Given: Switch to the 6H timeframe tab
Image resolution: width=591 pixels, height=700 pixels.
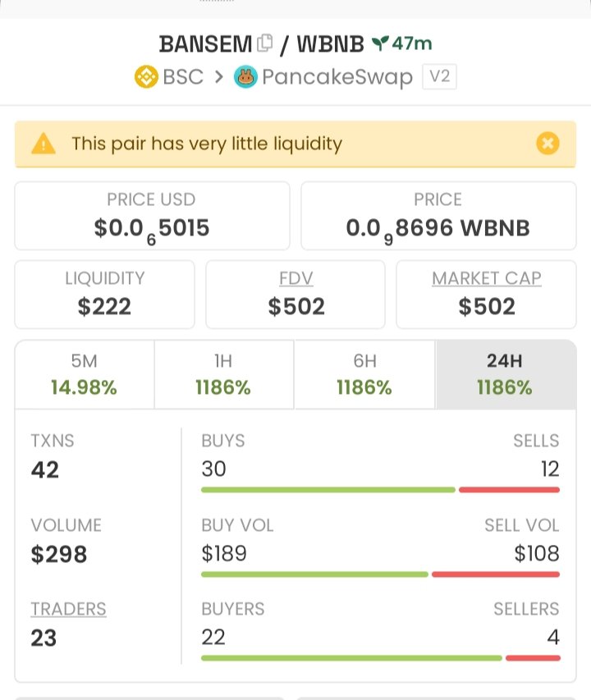Looking at the screenshot, I should point(364,374).
